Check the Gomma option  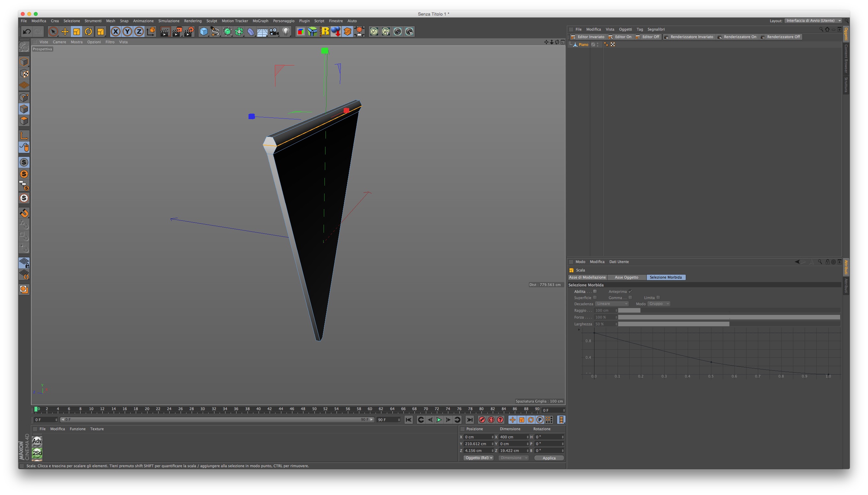click(630, 297)
